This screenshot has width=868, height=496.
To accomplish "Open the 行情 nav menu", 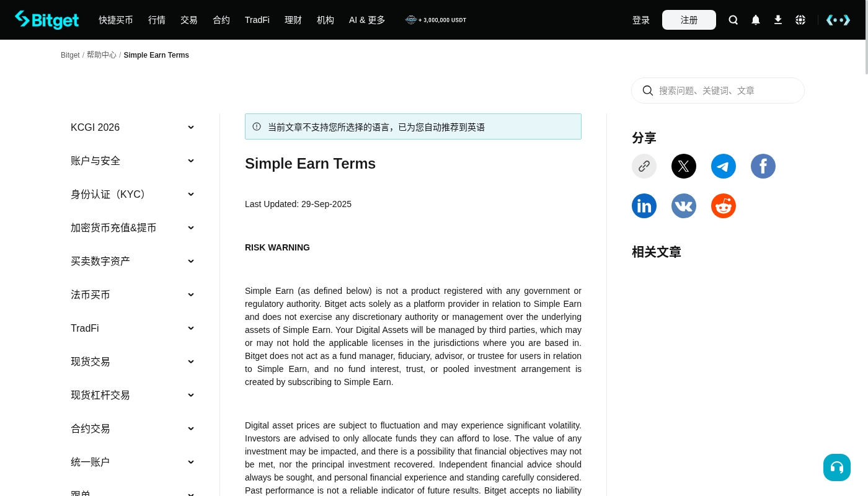I will (157, 20).
